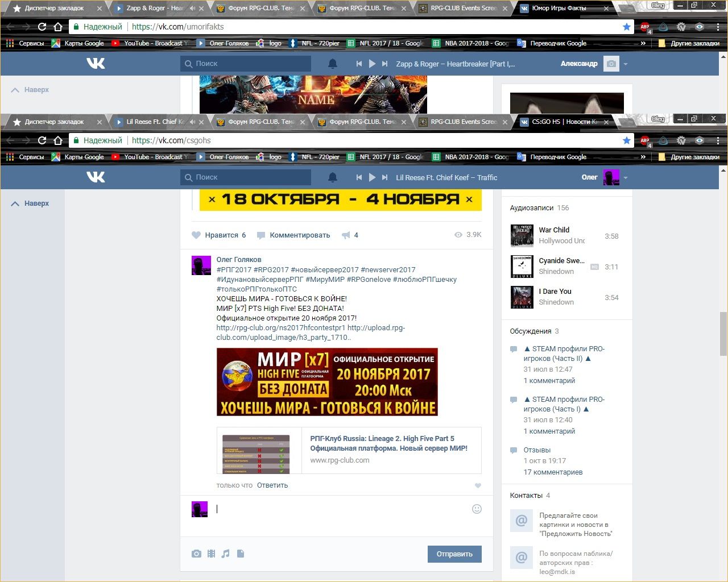The width and height of the screenshot is (728, 582).
Task: Expand bookmarks overflow chevron in csgohs window
Action: tap(643, 157)
